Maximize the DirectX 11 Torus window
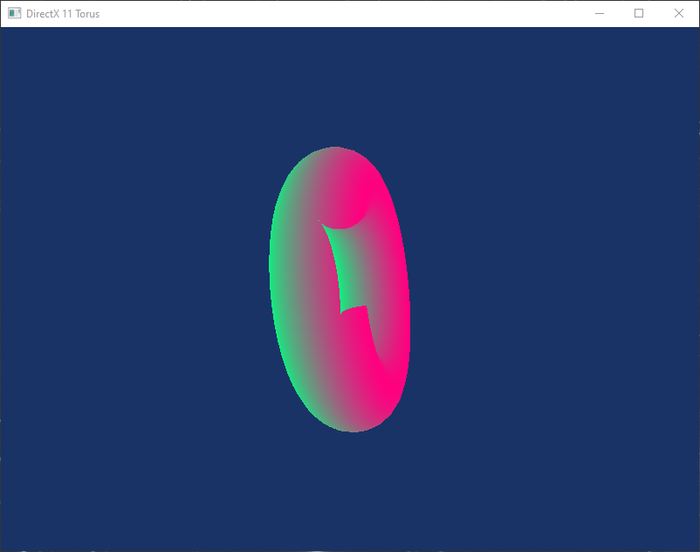The image size is (700, 552). point(639,13)
